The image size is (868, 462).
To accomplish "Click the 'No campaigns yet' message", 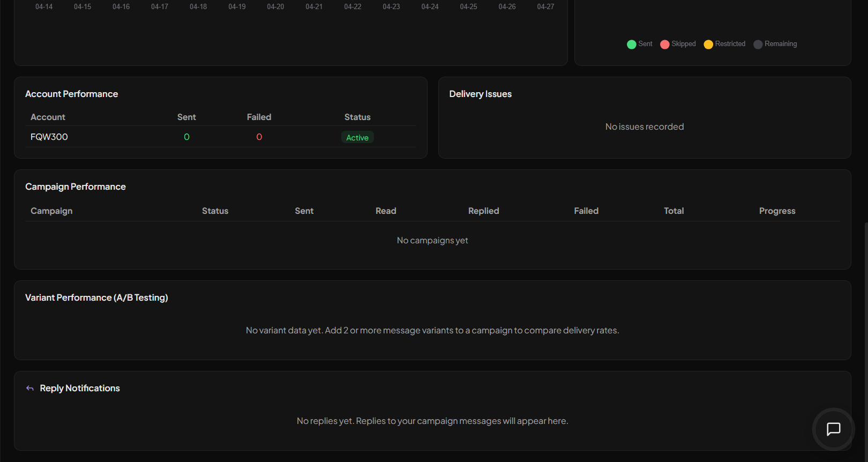I will pyautogui.click(x=432, y=240).
